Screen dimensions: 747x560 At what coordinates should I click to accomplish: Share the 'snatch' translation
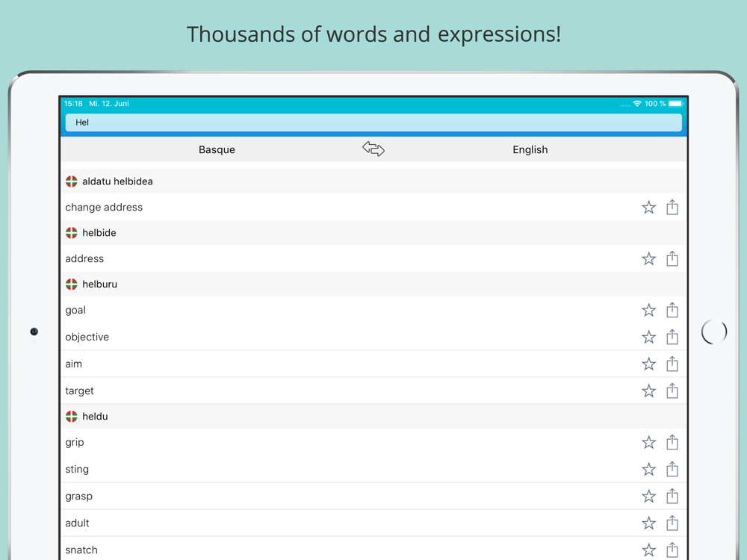pyautogui.click(x=672, y=550)
